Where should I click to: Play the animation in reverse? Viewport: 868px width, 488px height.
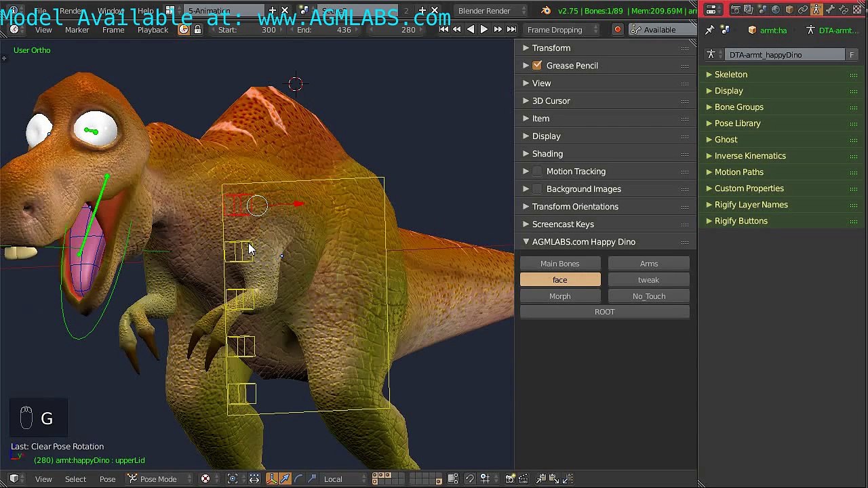pyautogui.click(x=470, y=30)
